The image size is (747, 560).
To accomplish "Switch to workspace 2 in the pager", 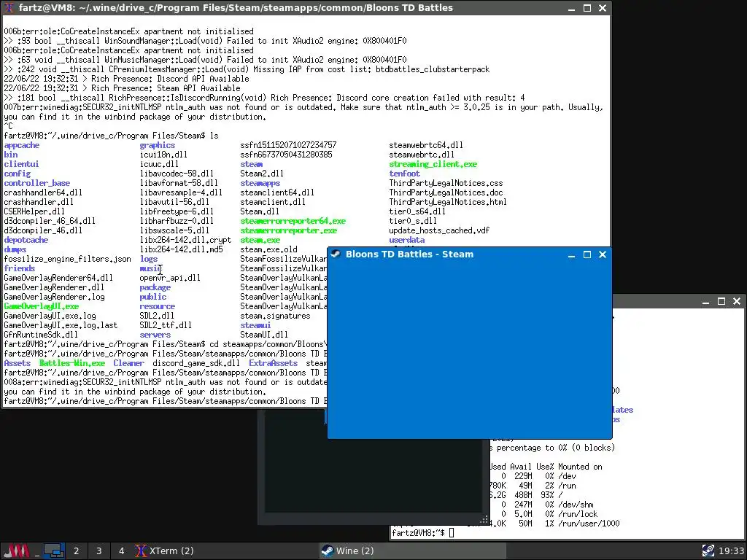I will pos(76,551).
